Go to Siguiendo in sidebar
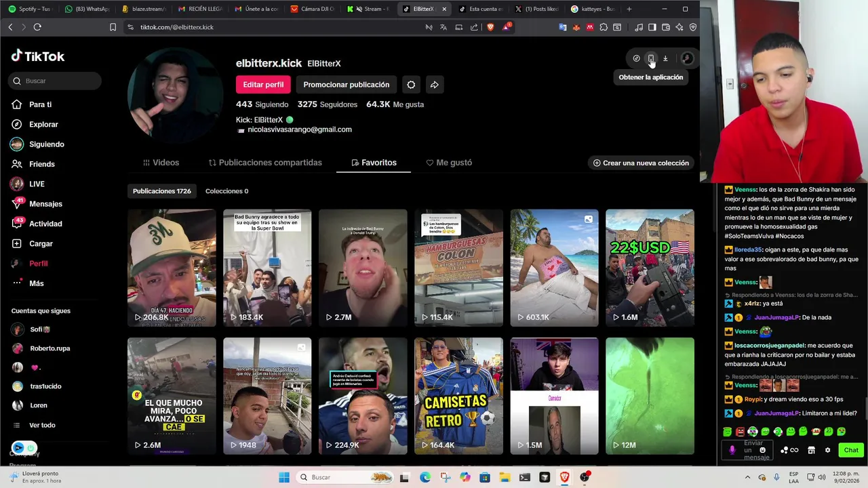This screenshot has height=488, width=868. click(38, 144)
